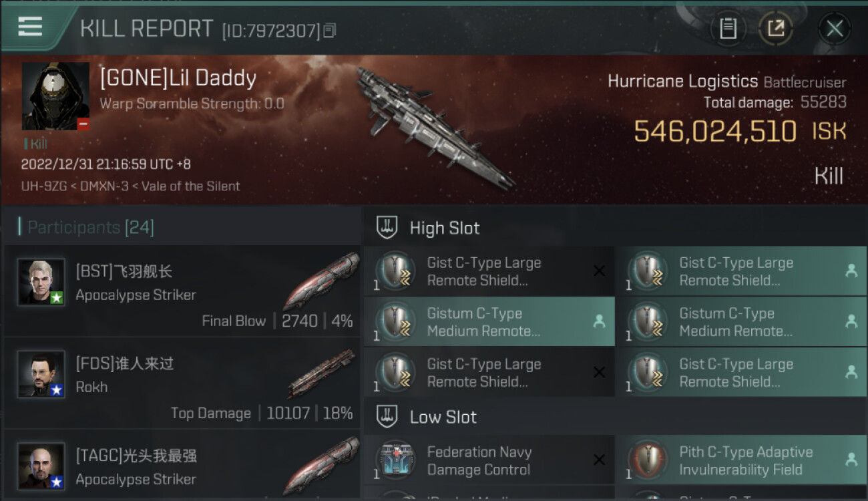The image size is (868, 501).
Task: Select the Federation Navy Damage Control module
Action: (x=479, y=461)
